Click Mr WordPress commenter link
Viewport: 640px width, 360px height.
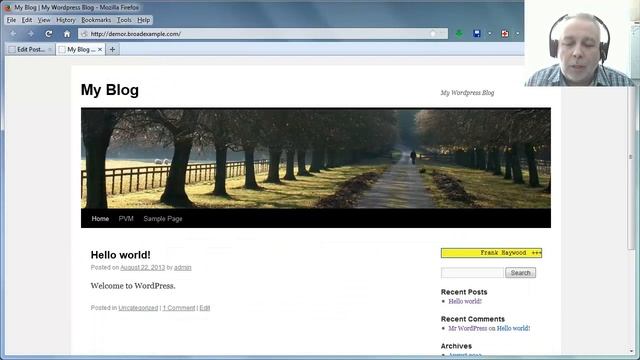pos(468,328)
